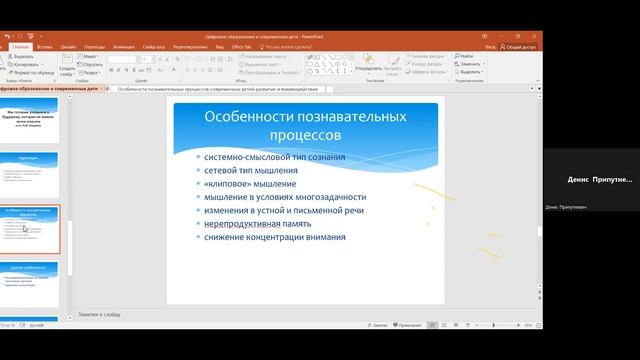Expand the shapes gallery more arrow
The image size is (640, 360).
351,71
